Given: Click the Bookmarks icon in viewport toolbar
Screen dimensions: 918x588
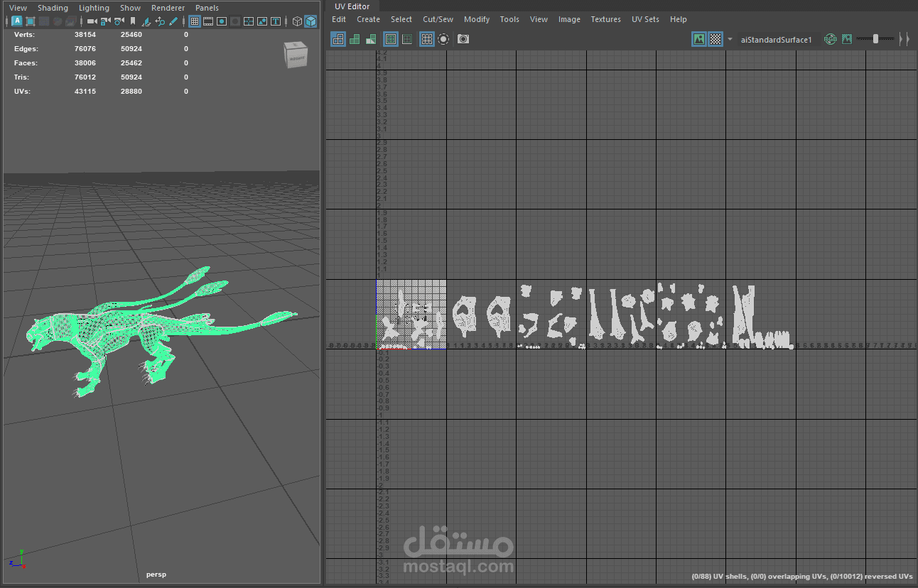Looking at the screenshot, I should click(x=133, y=21).
